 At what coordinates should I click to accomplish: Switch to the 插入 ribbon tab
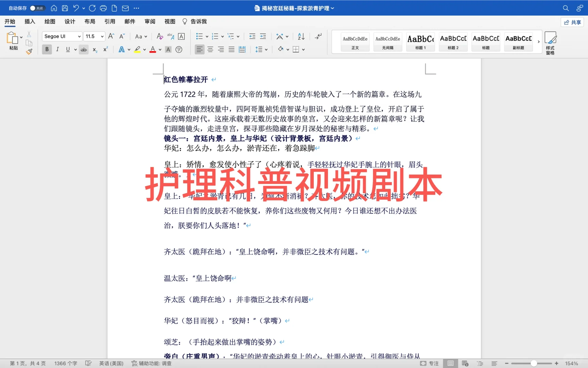coord(30,21)
